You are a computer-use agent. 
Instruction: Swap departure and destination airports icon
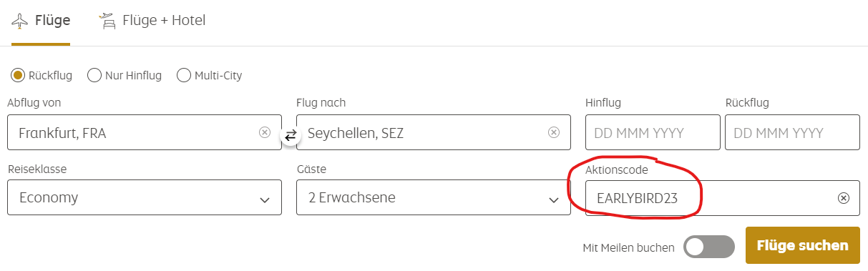[x=290, y=135]
